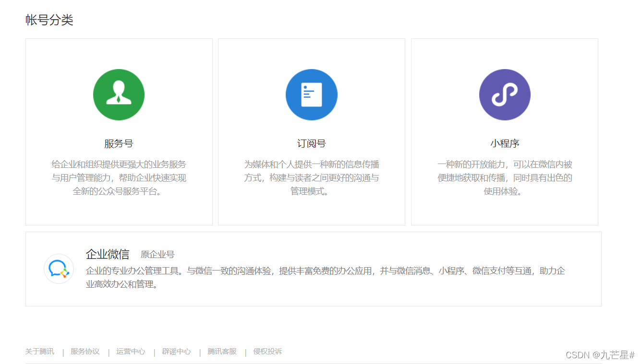Click the 帐号分类 section heading

[x=49, y=20]
